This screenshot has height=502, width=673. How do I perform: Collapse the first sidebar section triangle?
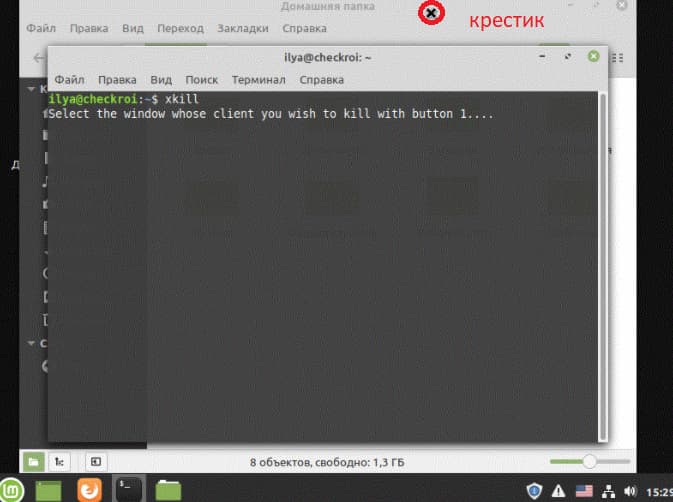coord(31,88)
